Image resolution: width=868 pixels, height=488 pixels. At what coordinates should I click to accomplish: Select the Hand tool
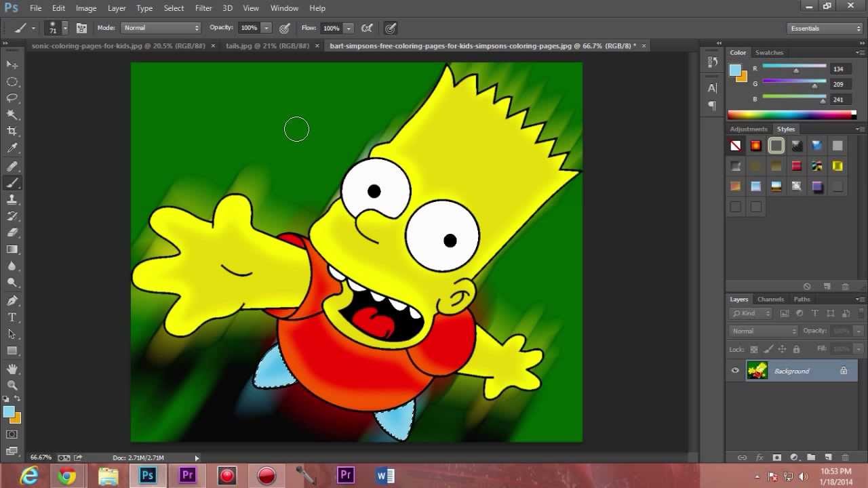12,369
